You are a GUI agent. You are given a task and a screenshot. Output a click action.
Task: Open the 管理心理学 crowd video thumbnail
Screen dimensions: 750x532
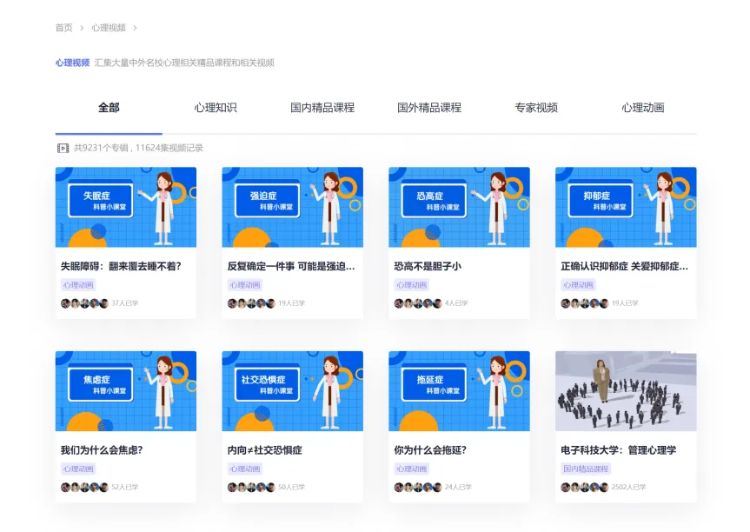point(626,391)
